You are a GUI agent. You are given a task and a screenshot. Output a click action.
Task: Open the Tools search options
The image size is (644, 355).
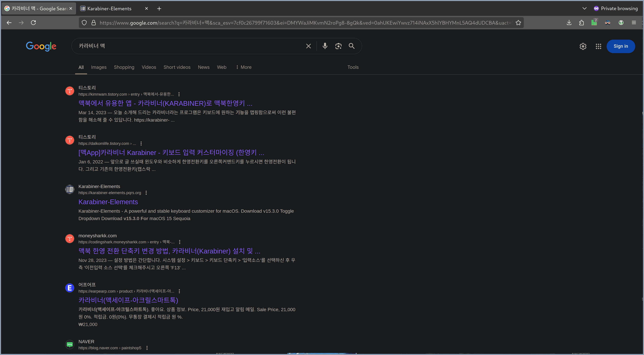point(353,67)
